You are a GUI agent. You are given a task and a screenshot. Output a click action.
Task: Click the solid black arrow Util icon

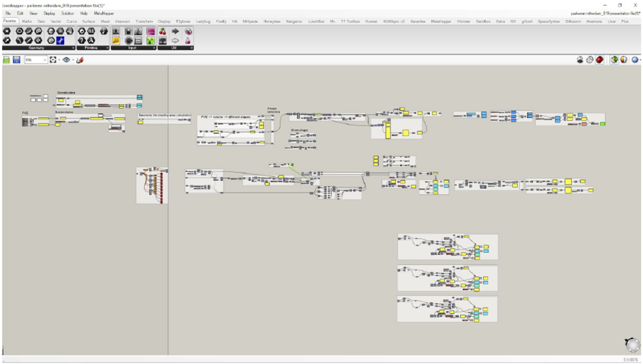(x=175, y=31)
